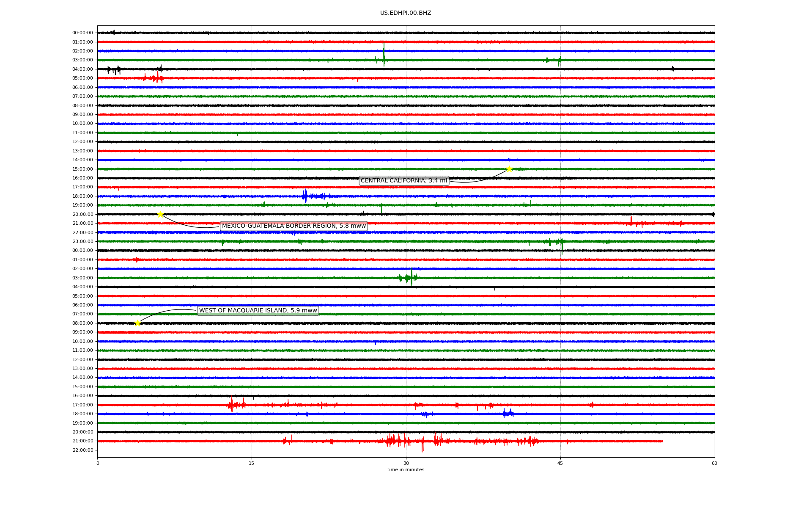Click the Mexico-Guatemala event star marker
This screenshot has width=812, height=508.
(x=160, y=214)
